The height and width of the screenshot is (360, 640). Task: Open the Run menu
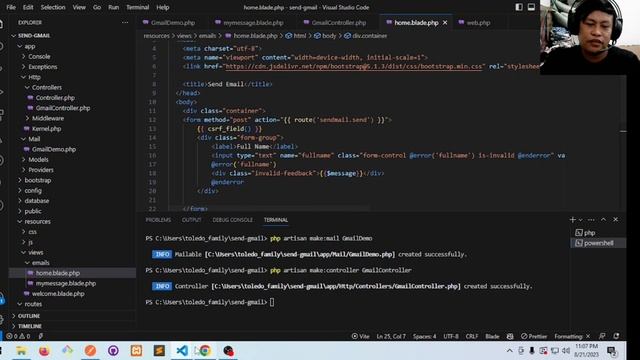pos(113,7)
